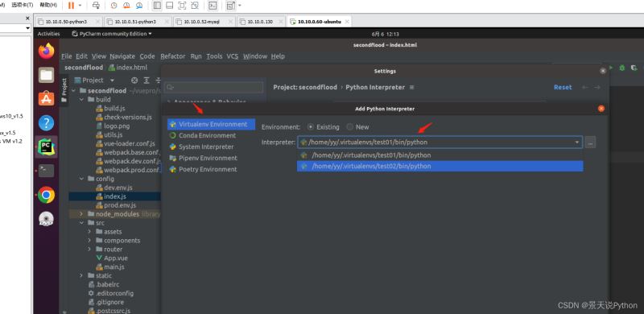
Task: Open Ubuntu Software from the dock
Action: pyautogui.click(x=47, y=99)
